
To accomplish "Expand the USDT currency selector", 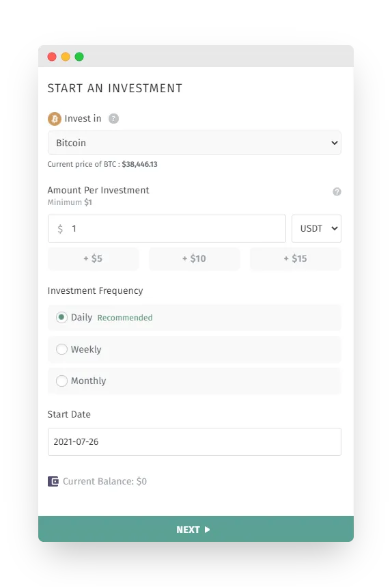I will click(316, 228).
